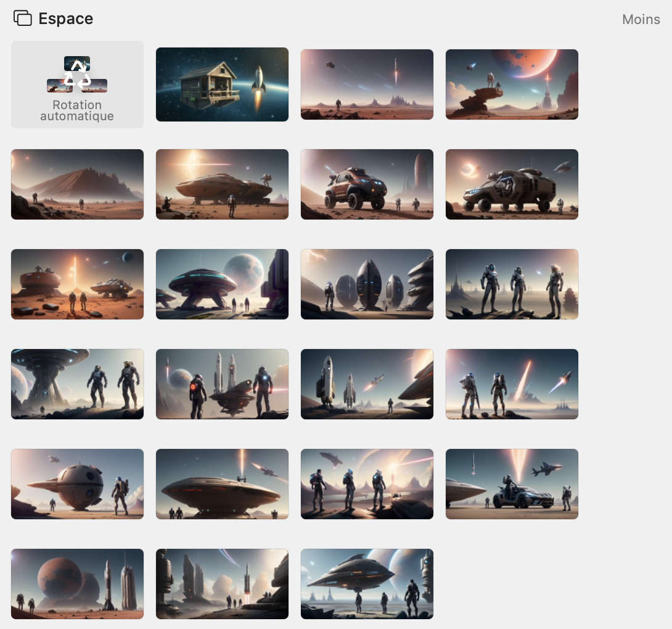This screenshot has height=629, width=672.
Task: Select the red rover vehicle wallpaper
Action: 367,184
